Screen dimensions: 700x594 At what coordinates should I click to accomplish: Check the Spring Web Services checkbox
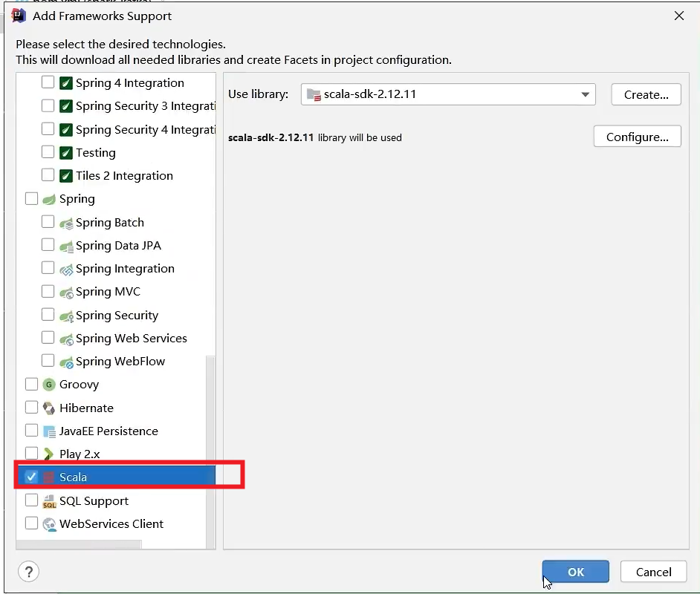tap(48, 338)
